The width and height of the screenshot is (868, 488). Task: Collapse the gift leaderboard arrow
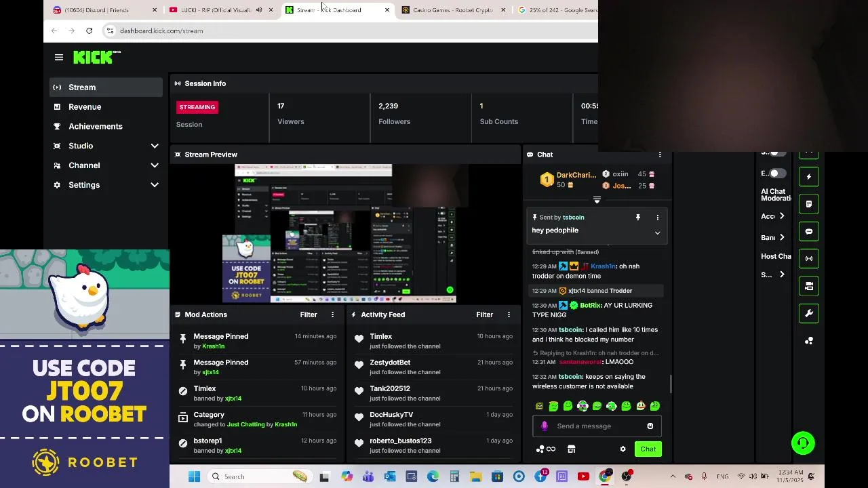597,200
